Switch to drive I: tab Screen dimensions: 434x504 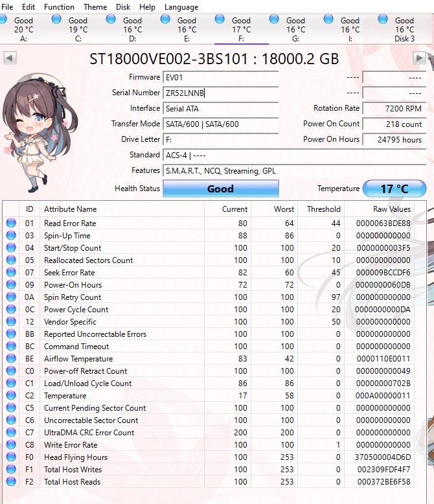pos(350,29)
